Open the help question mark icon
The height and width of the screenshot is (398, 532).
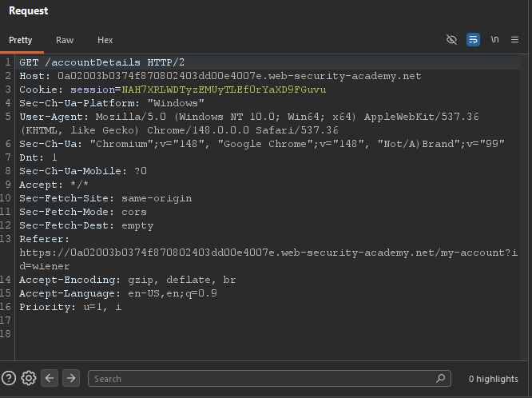point(9,378)
